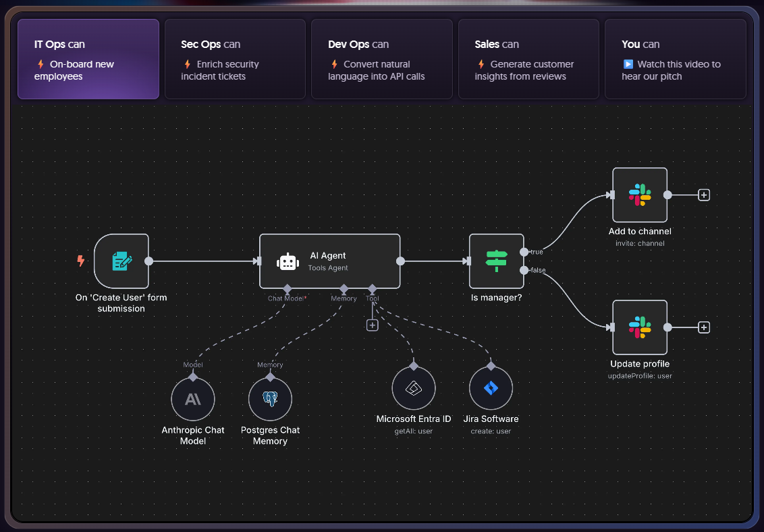Switch to the 'Sales can' tab
Viewport: 764px width, 532px height.
tap(528, 59)
